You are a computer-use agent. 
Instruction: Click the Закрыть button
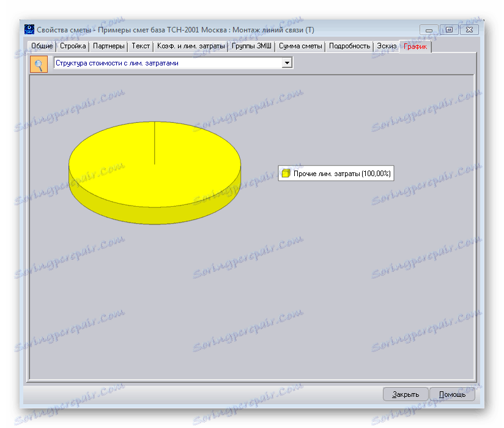pyautogui.click(x=406, y=394)
